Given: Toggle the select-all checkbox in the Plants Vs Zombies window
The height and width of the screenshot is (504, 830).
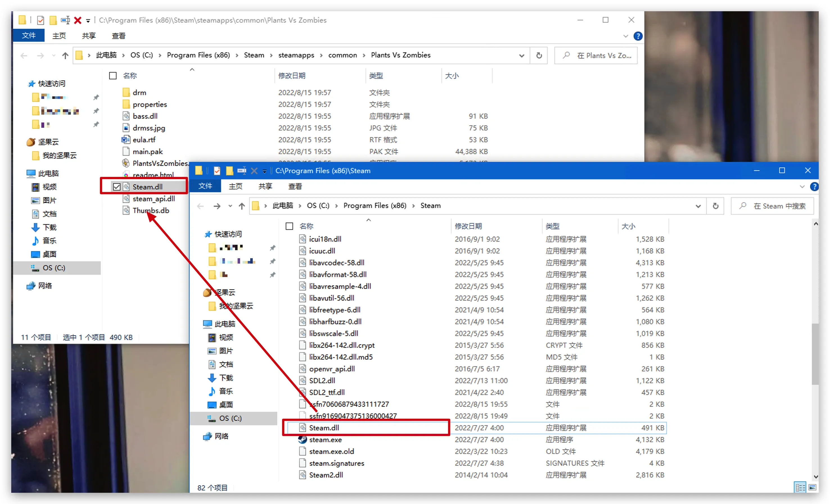Looking at the screenshot, I should 113,76.
